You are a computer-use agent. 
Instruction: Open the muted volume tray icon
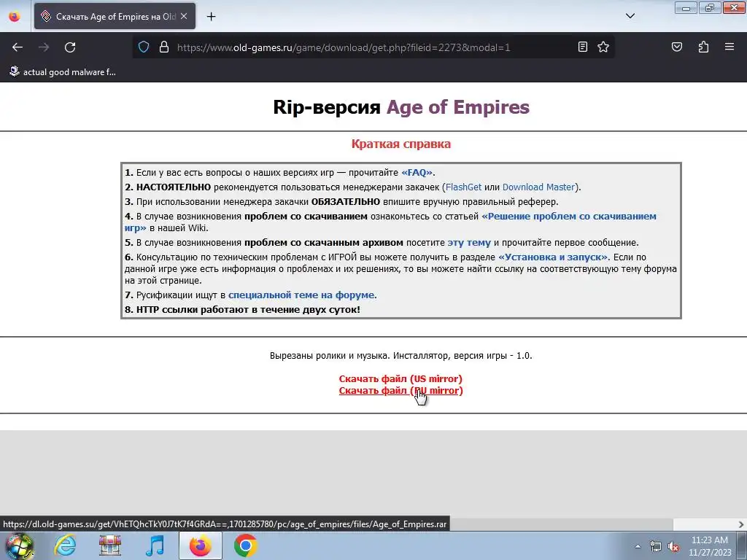pyautogui.click(x=673, y=546)
